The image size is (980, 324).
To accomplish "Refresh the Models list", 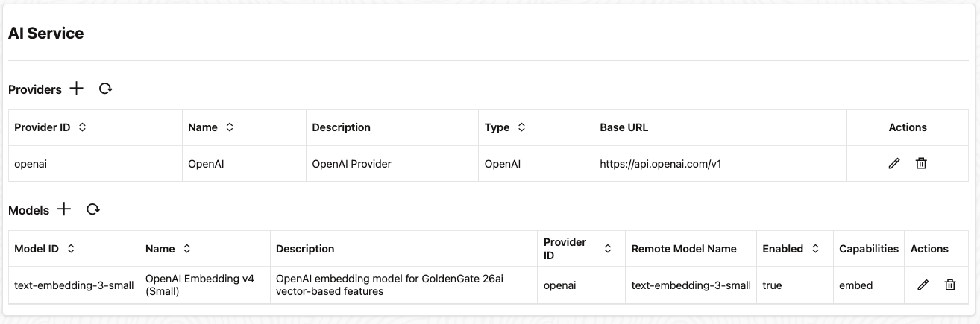I will click(93, 209).
